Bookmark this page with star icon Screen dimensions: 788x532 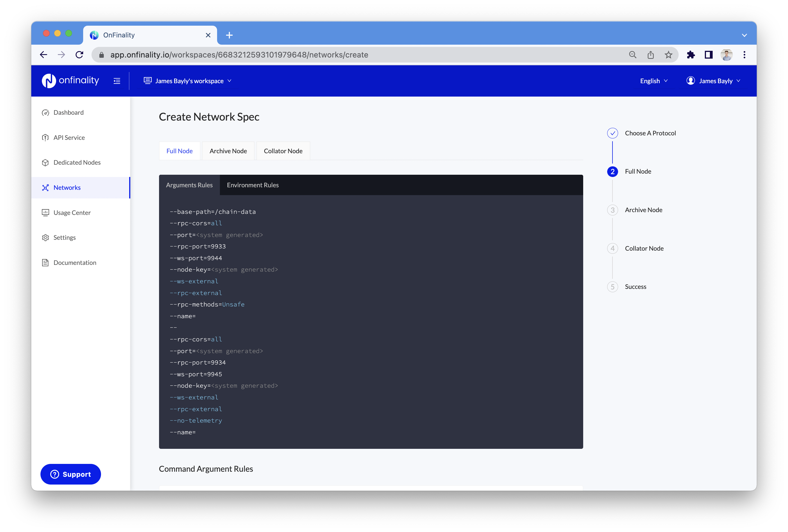[668, 55]
